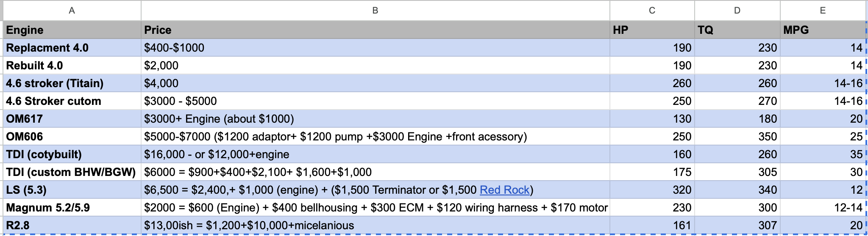Click the LS (5.3) horsepower value 320

pyautogui.click(x=652, y=190)
